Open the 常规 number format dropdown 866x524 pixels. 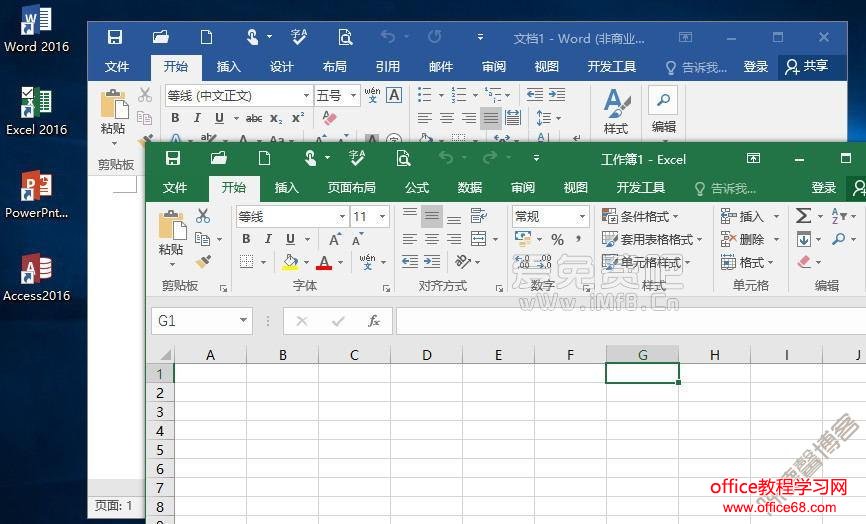coord(582,216)
